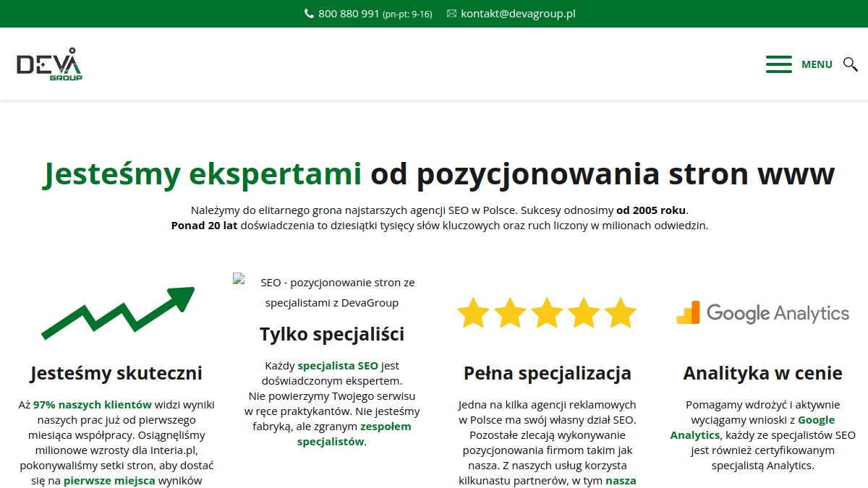The width and height of the screenshot is (868, 488).
Task: Follow the 'pierwsze miejsca' link
Action: tap(109, 480)
